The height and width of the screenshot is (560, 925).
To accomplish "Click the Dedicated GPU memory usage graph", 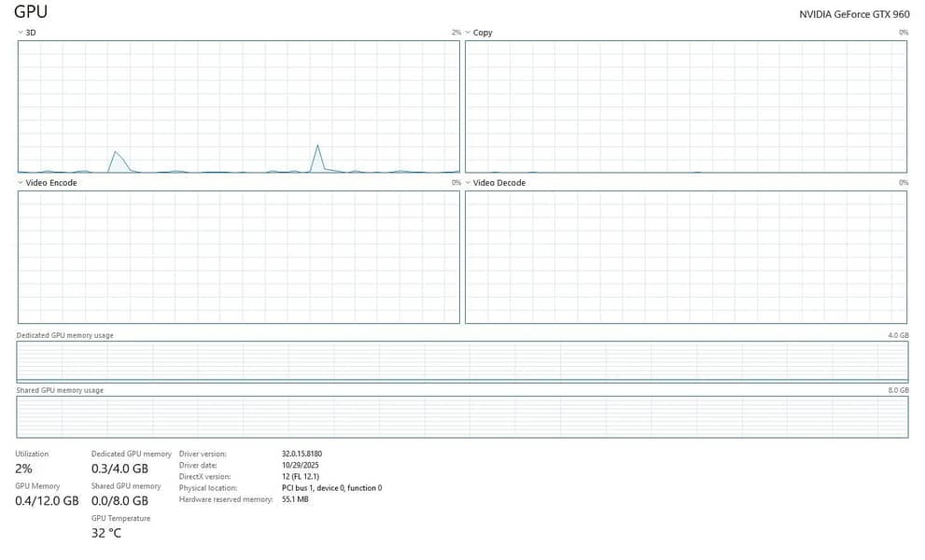I will pyautogui.click(x=463, y=362).
